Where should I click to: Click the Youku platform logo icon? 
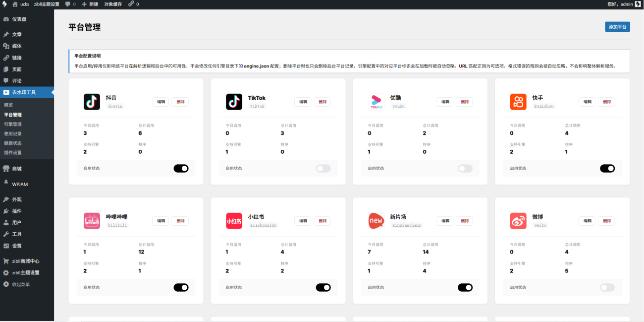[x=376, y=102]
